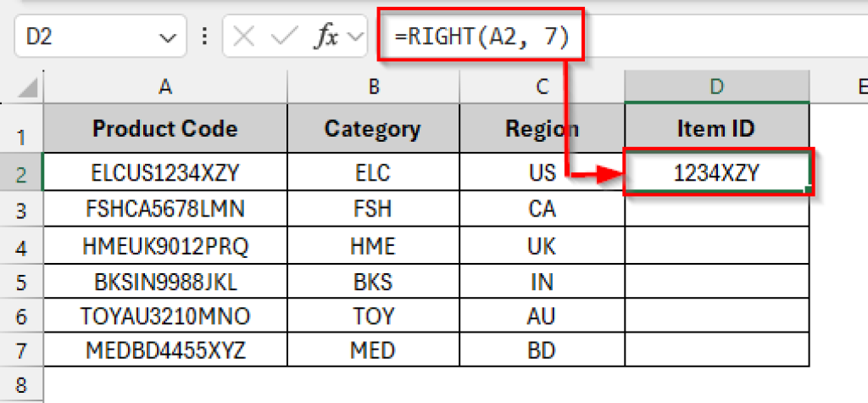Select column C header
Screen dimensions: 868x403
point(541,86)
